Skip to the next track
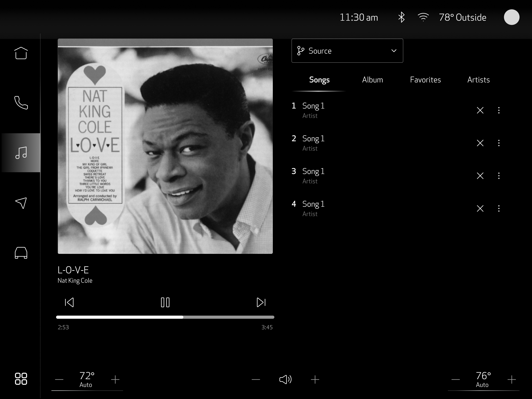The width and height of the screenshot is (532, 399). pos(261,303)
